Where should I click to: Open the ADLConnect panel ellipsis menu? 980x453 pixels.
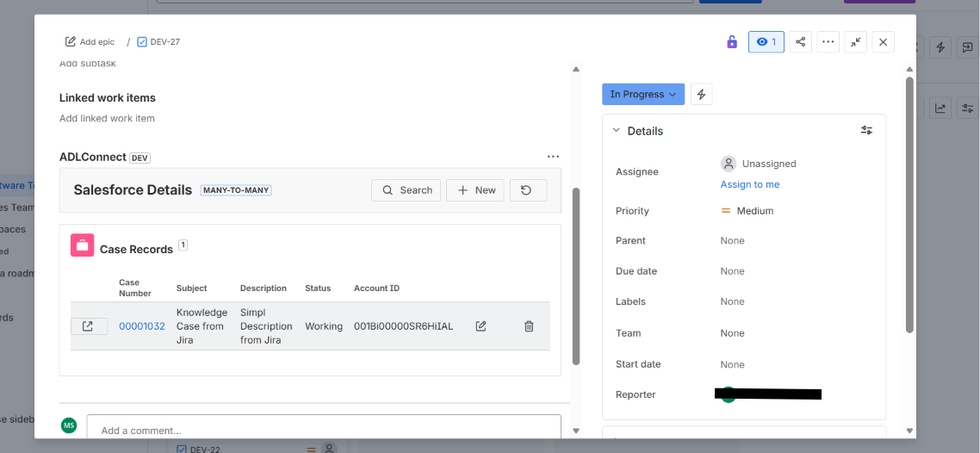click(x=553, y=157)
